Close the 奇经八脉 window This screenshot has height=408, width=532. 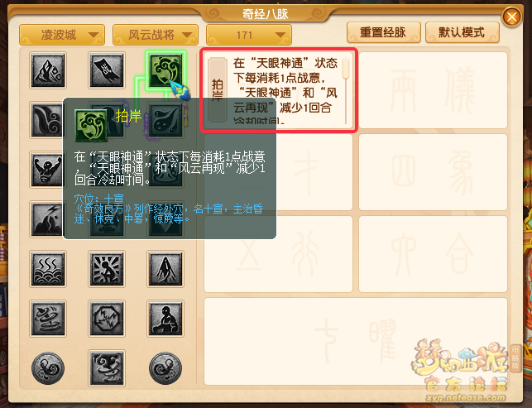(x=511, y=17)
